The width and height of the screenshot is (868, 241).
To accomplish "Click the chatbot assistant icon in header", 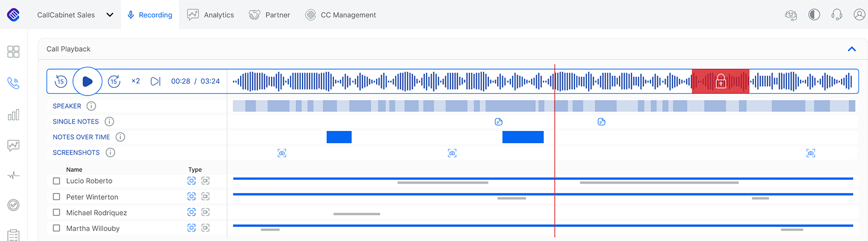I will (x=791, y=15).
